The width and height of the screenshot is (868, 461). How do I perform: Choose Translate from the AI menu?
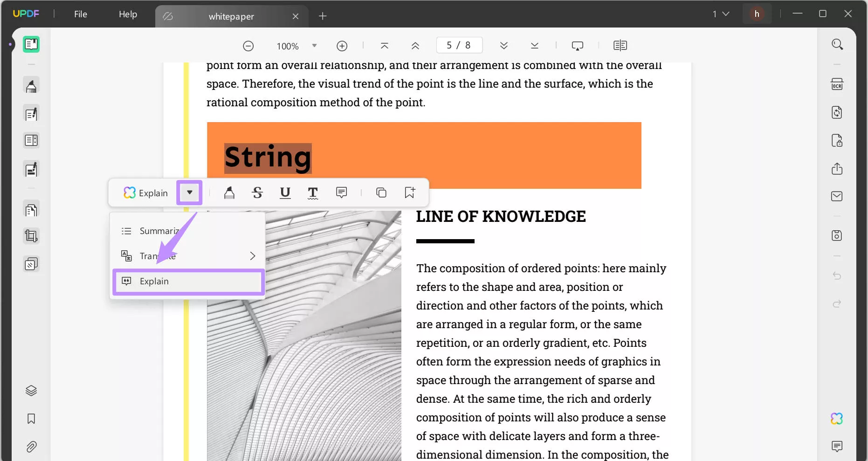[x=188, y=256]
